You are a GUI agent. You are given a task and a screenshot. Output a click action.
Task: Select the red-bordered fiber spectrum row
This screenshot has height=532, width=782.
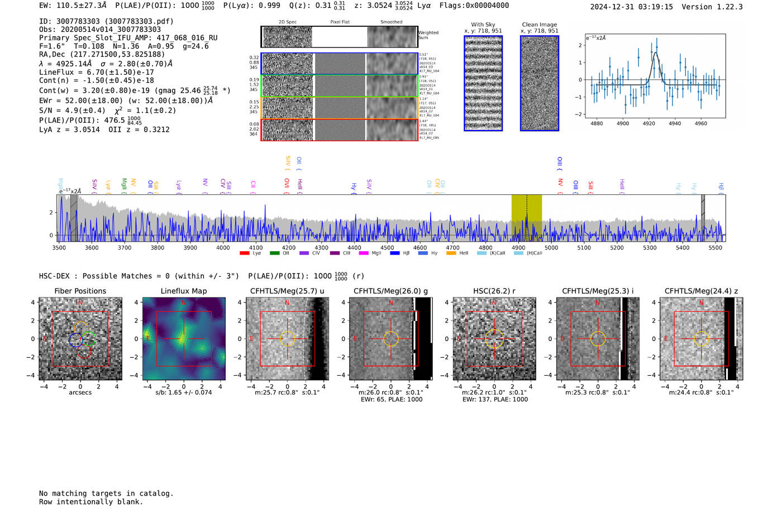tap(340, 130)
